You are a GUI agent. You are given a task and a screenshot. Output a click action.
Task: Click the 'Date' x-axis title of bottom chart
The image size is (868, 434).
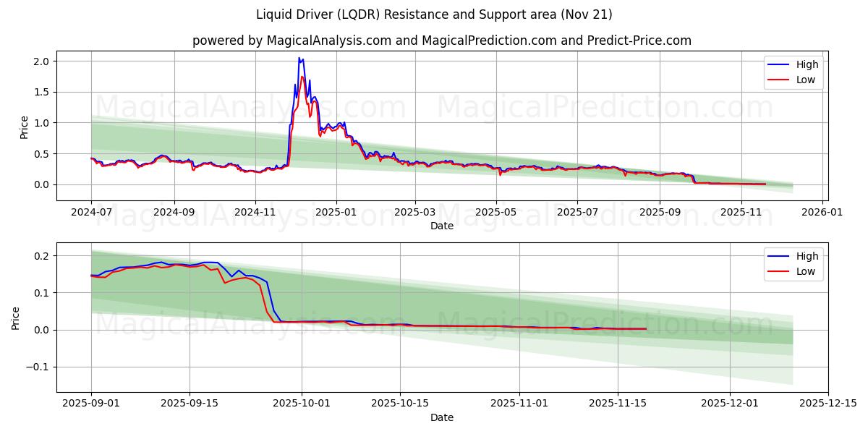point(442,417)
